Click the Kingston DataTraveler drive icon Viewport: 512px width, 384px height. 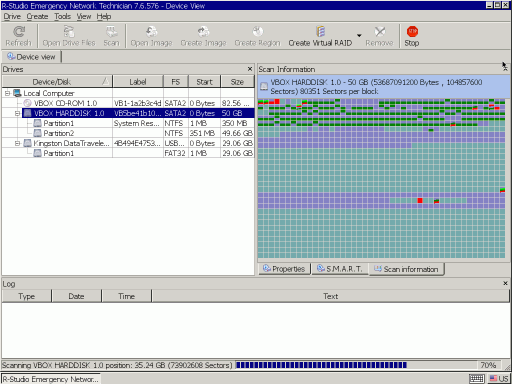pos(28,143)
